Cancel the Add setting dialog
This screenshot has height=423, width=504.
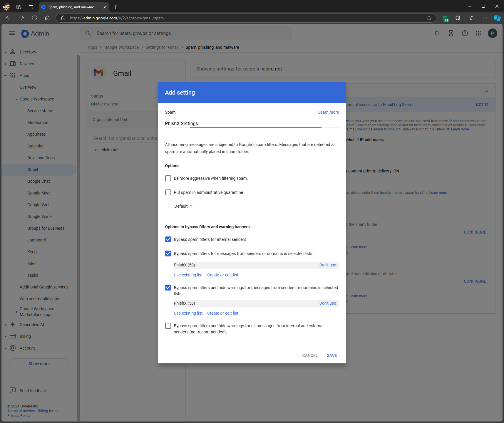[310, 355]
